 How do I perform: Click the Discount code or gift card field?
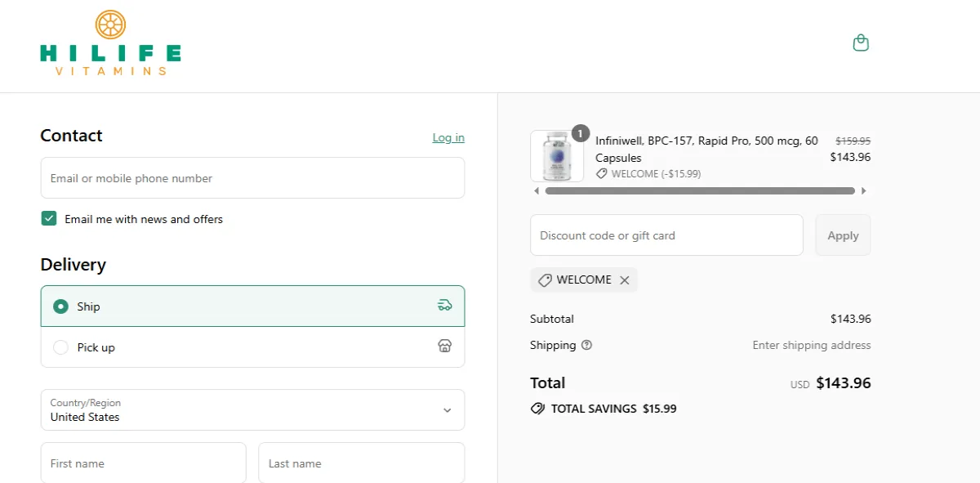click(x=666, y=235)
